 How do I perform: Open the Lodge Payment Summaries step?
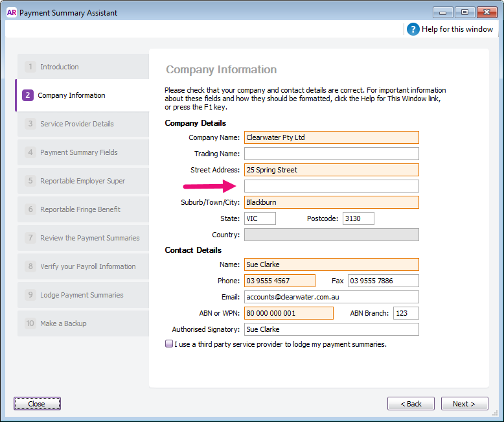[82, 295]
